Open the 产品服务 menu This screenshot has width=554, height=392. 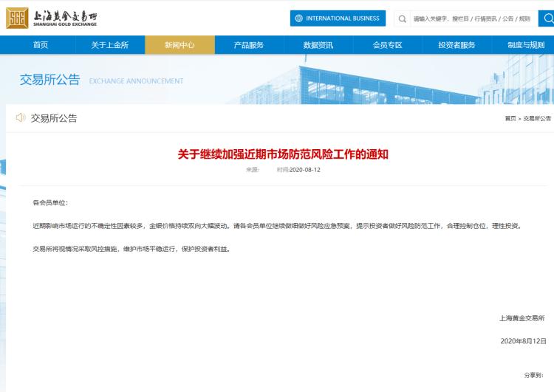coord(249,45)
